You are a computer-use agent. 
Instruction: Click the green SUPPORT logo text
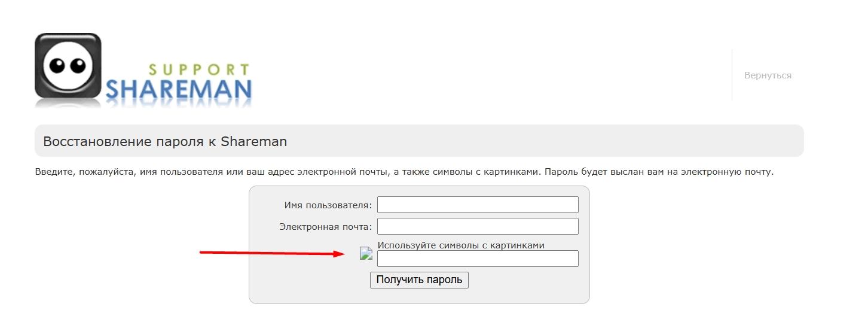198,69
